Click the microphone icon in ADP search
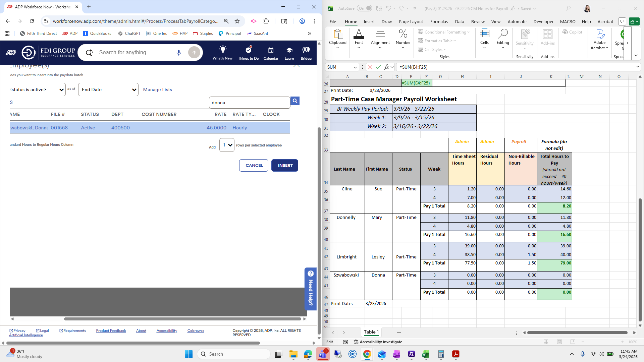 pos(178,53)
